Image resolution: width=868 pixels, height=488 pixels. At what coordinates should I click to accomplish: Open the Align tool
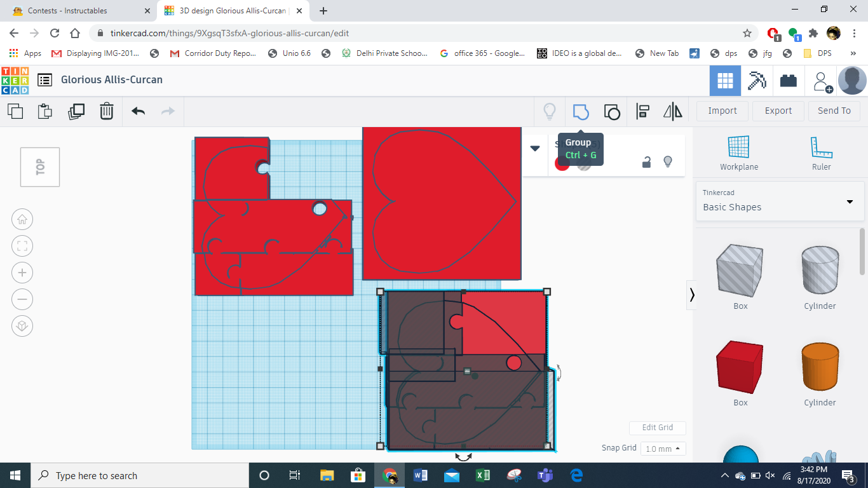(642, 112)
